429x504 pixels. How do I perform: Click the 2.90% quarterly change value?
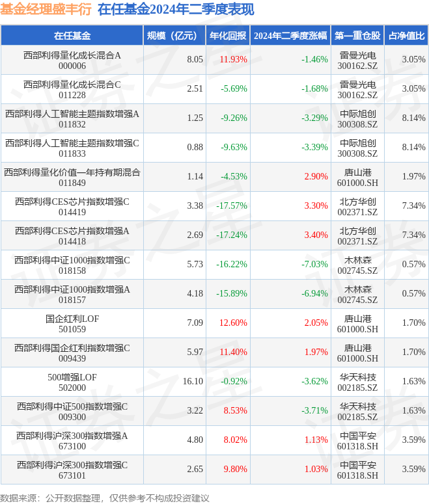click(316, 176)
